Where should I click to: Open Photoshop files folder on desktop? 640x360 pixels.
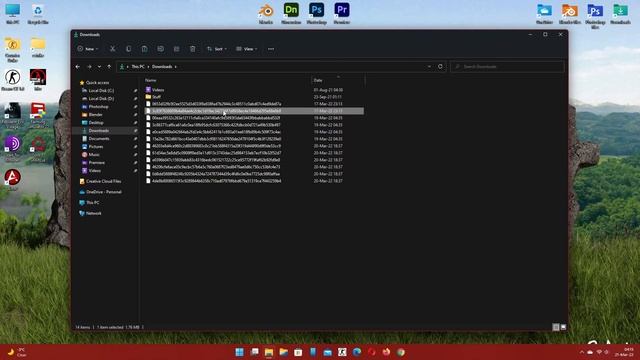click(x=595, y=16)
